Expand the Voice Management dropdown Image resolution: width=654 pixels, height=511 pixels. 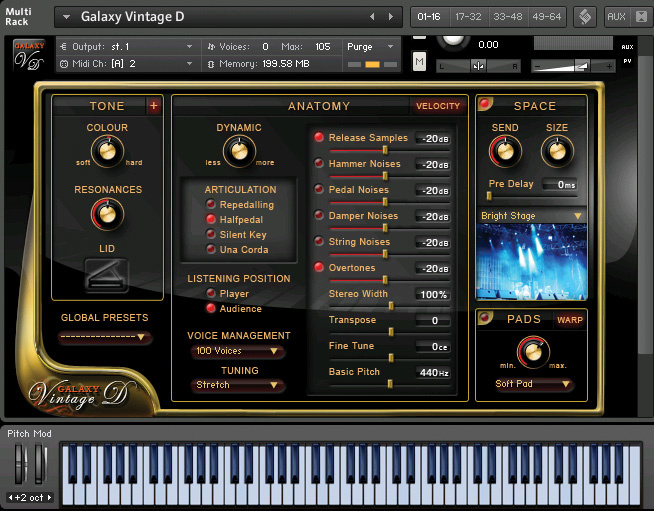click(238, 352)
